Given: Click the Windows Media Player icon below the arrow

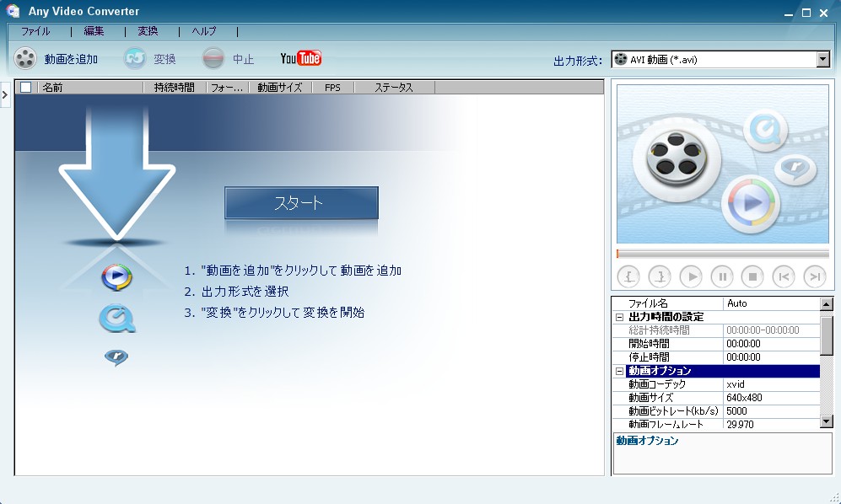Looking at the screenshot, I should tap(116, 276).
